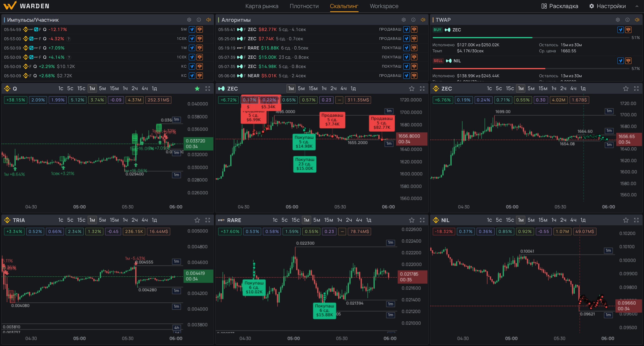
Task: Go to Workspace tab
Action: (x=384, y=6)
